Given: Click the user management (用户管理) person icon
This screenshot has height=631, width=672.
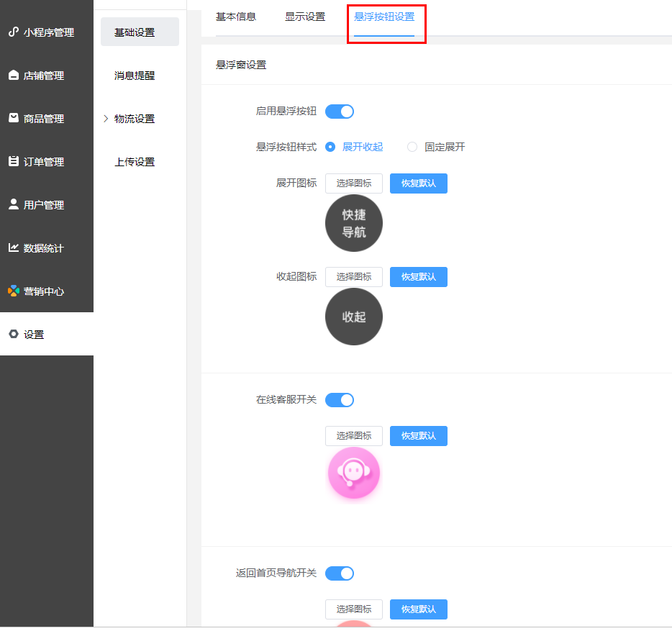Looking at the screenshot, I should click(x=14, y=204).
